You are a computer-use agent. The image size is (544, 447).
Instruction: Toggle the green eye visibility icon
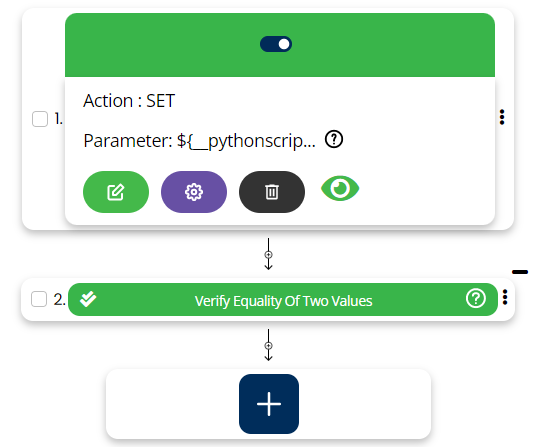tap(340, 188)
